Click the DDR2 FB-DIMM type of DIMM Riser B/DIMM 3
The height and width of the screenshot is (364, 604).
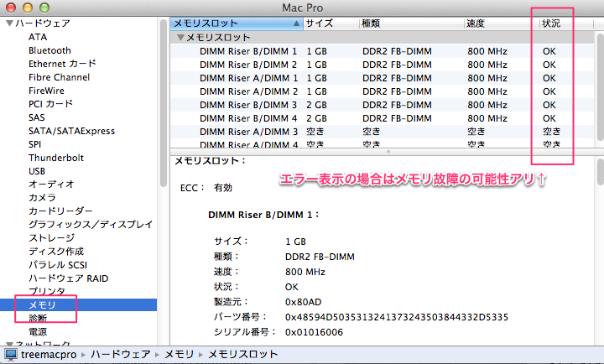point(397,105)
